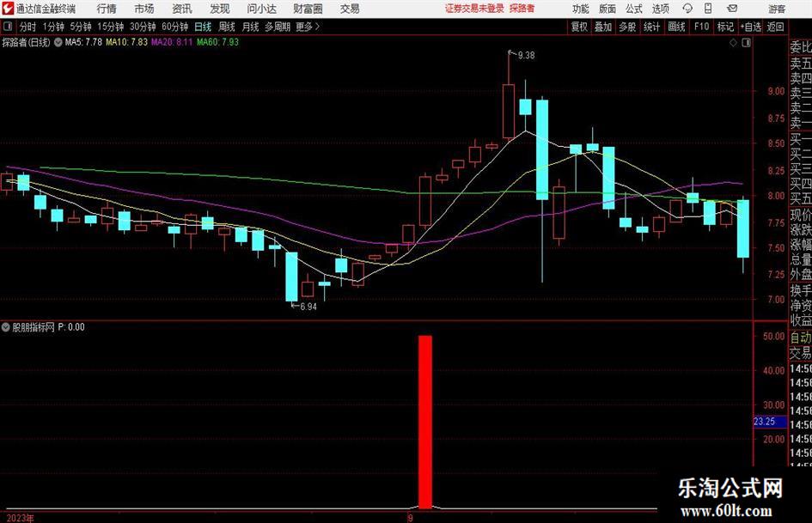Click the MA5: 7.78 indicator label

(83, 42)
